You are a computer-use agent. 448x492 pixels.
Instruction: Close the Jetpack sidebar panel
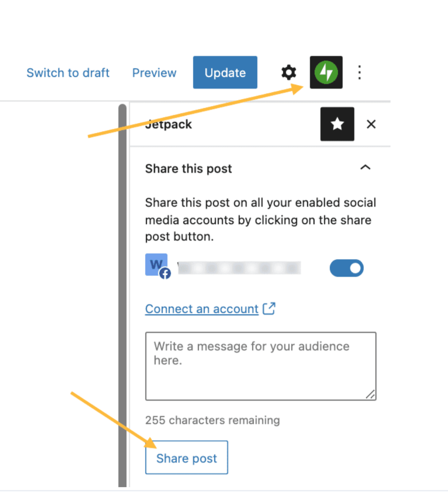371,124
